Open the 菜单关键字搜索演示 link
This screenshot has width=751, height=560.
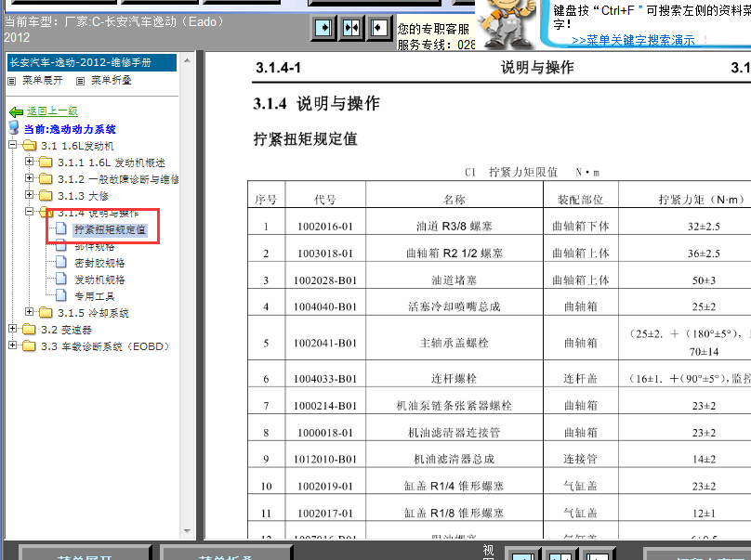(633, 40)
